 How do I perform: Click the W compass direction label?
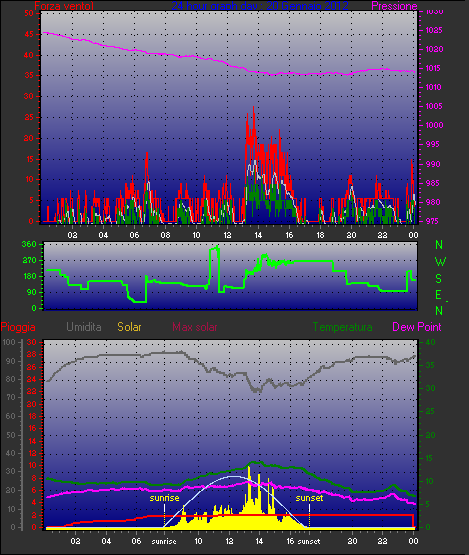coord(440,262)
